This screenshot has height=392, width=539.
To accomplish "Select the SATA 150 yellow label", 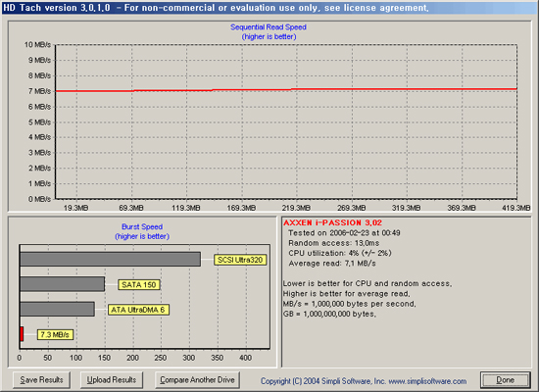I will pyautogui.click(x=139, y=285).
